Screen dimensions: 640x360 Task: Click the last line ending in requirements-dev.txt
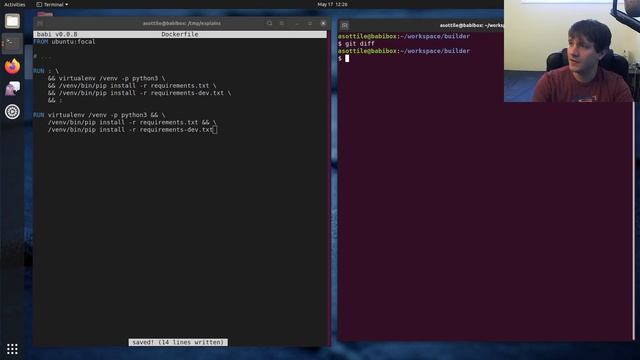point(131,129)
